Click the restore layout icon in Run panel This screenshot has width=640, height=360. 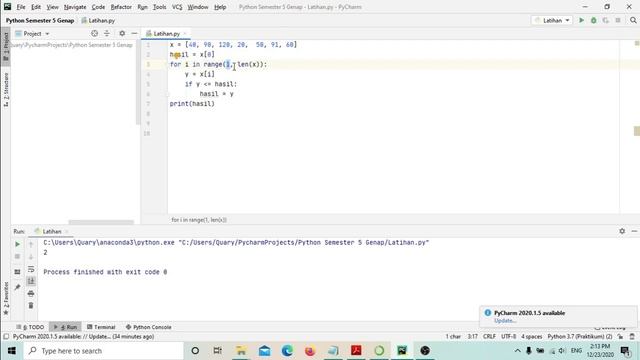point(17,272)
